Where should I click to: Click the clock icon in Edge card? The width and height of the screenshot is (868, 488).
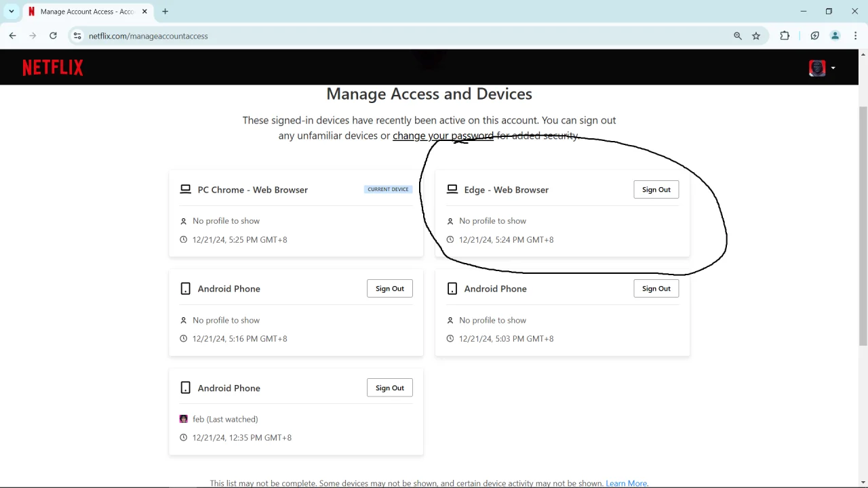[x=450, y=240]
